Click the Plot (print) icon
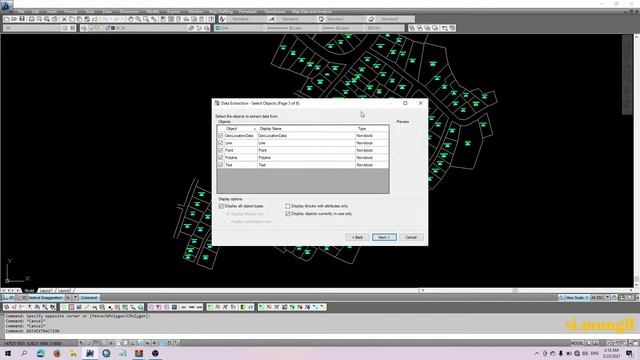 [31, 19]
